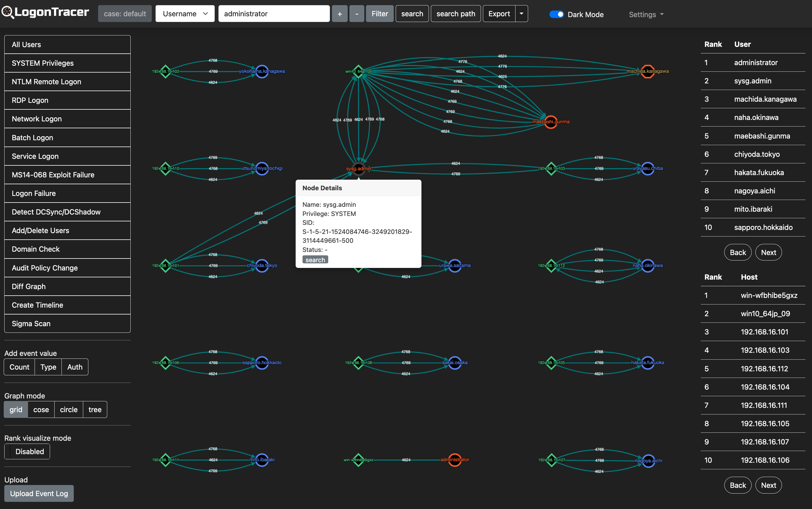The image size is (812, 509).
Task: Click the administrator search input field
Action: [x=274, y=14]
